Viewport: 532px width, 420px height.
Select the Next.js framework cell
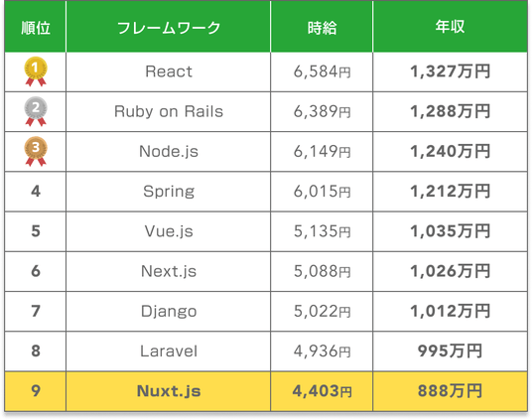(x=169, y=271)
